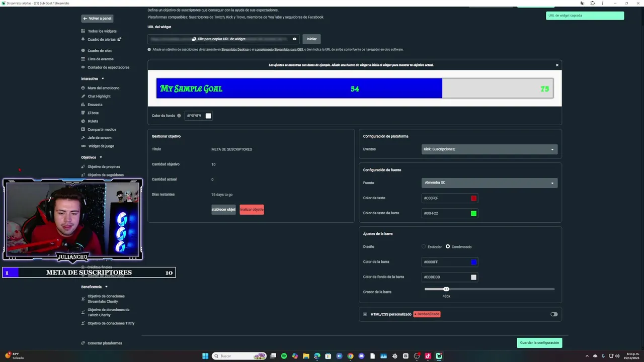The width and height of the screenshot is (644, 362).
Task: Click Encuesta bar chart icon
Action: point(83,105)
